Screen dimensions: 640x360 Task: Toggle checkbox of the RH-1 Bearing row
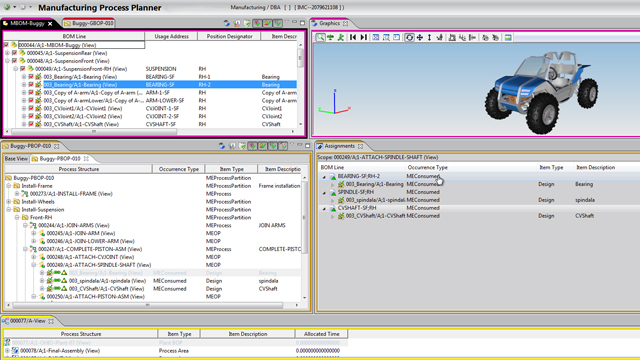31,77
